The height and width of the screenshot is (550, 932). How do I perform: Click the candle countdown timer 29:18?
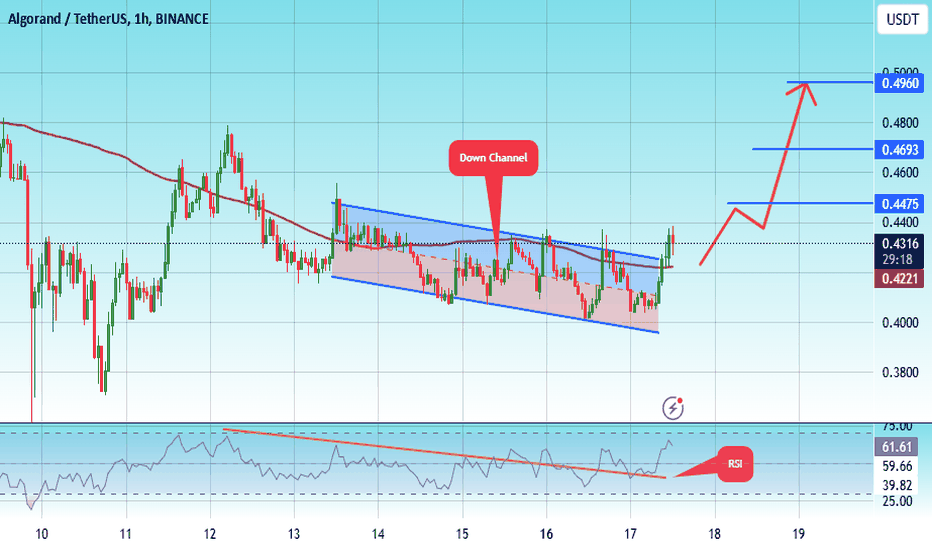tap(897, 260)
